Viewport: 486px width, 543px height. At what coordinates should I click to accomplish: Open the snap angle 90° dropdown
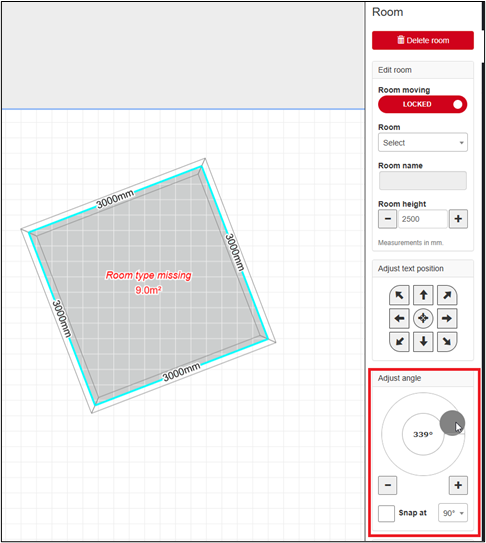tap(453, 513)
